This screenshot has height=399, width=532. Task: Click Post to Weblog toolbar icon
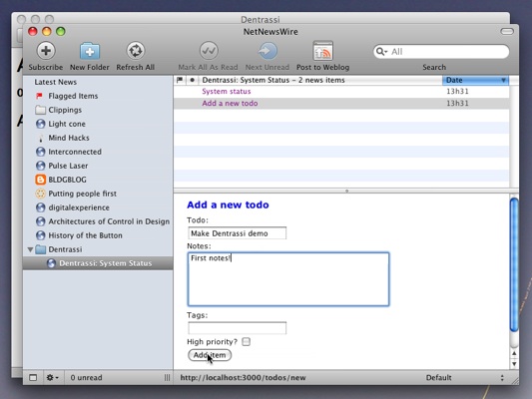coord(323,51)
